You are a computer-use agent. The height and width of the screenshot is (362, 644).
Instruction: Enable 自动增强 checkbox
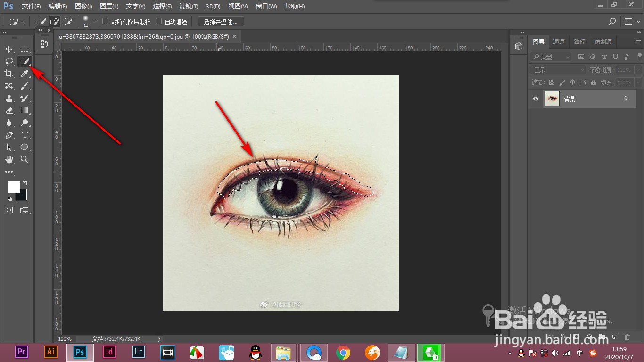[159, 21]
